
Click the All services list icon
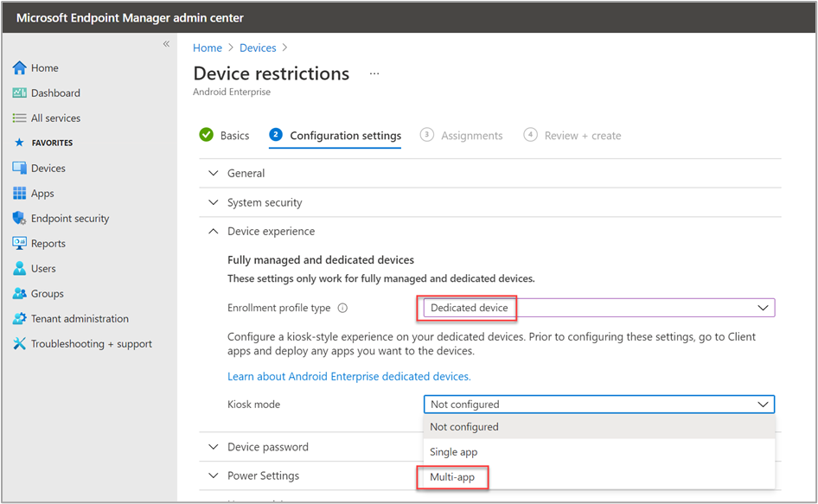(20, 118)
